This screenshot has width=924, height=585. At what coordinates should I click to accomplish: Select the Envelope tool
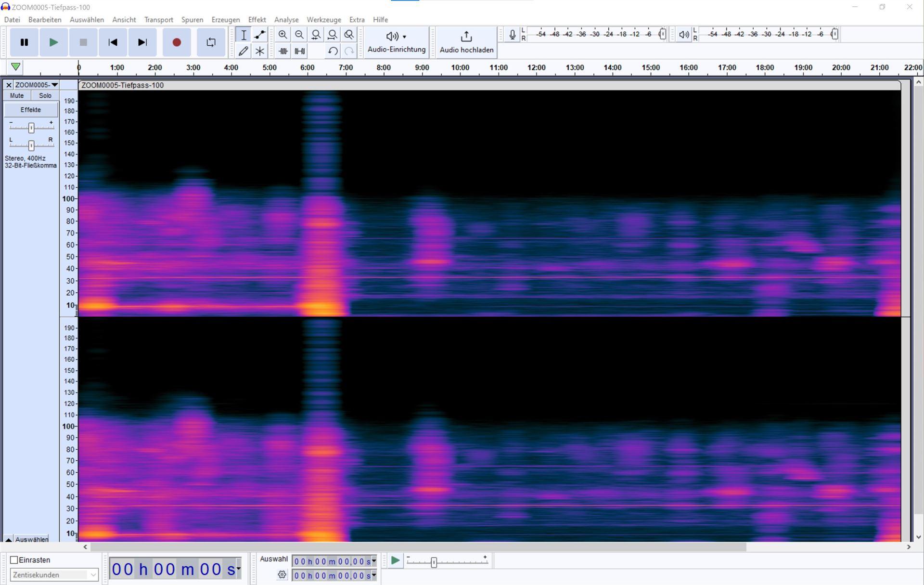260,35
